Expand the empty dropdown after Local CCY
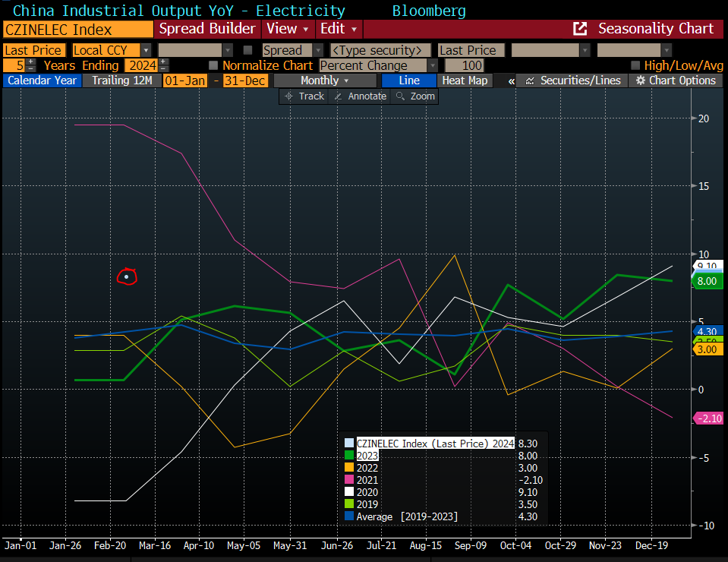728x562 pixels. coord(227,49)
